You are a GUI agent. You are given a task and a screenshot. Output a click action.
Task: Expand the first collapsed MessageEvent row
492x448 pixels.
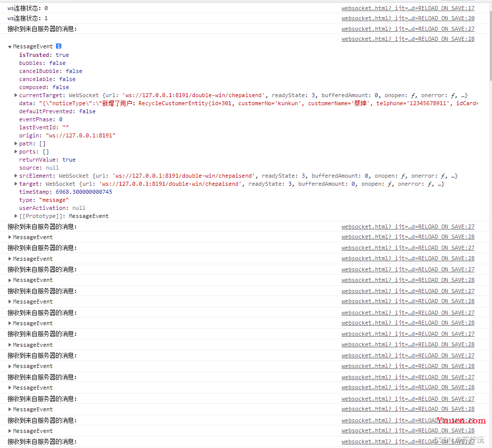[x=10, y=237]
